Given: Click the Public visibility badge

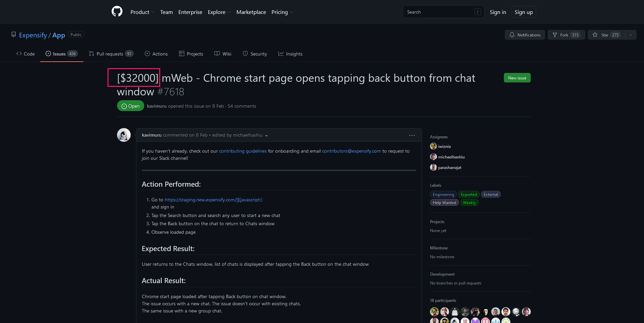Looking at the screenshot, I should 76,35.
